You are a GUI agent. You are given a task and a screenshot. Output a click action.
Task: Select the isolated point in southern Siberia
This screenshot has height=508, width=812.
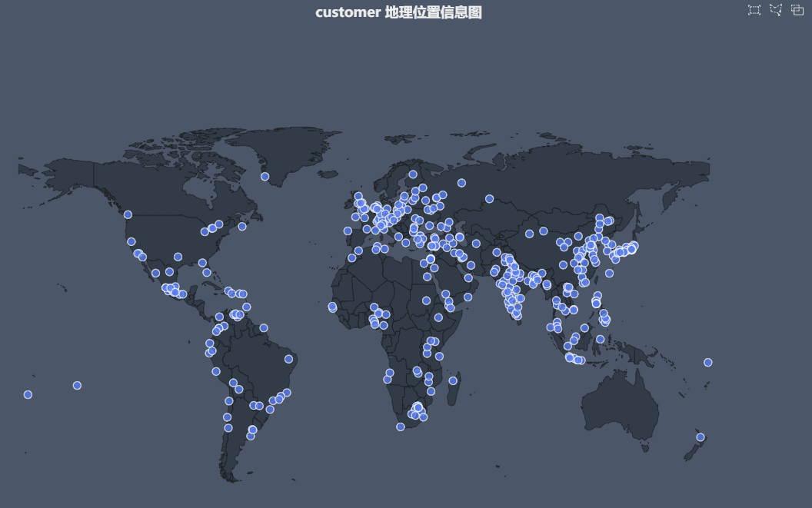pos(489,199)
